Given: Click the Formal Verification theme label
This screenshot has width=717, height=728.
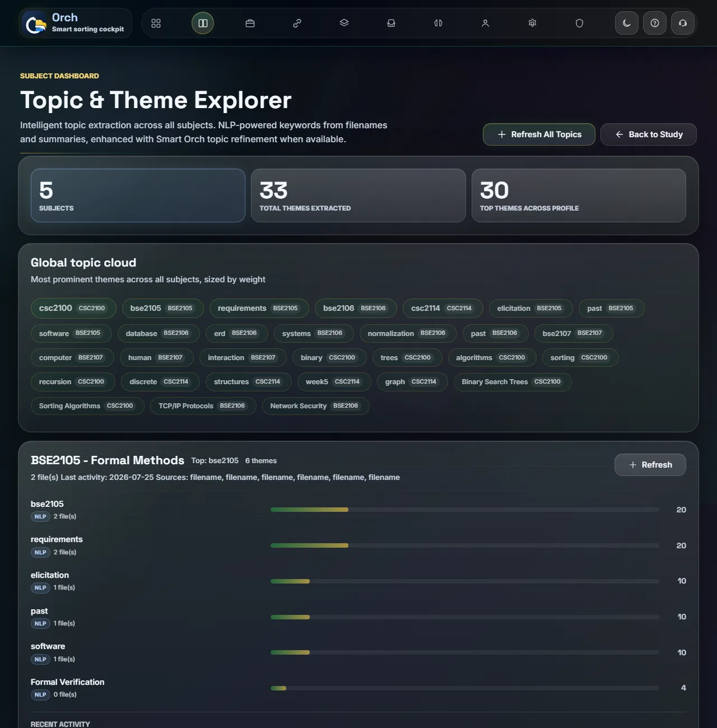Looking at the screenshot, I should click(x=68, y=682).
